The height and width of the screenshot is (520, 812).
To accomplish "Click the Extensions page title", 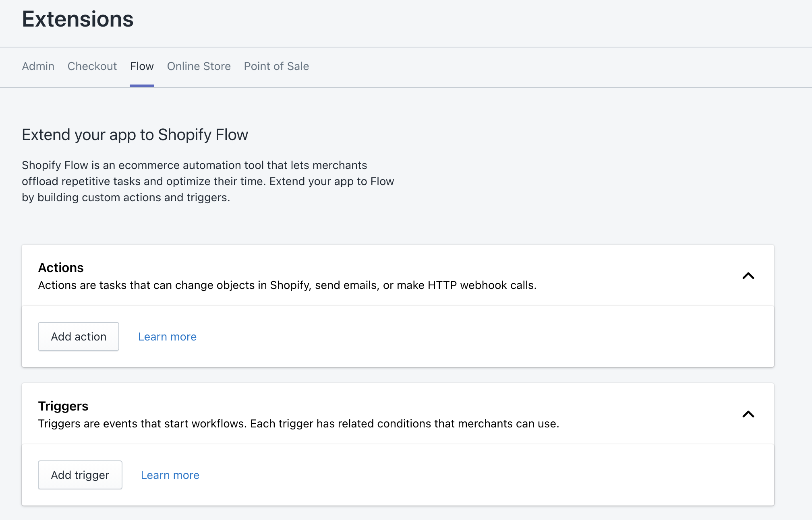I will pyautogui.click(x=78, y=19).
